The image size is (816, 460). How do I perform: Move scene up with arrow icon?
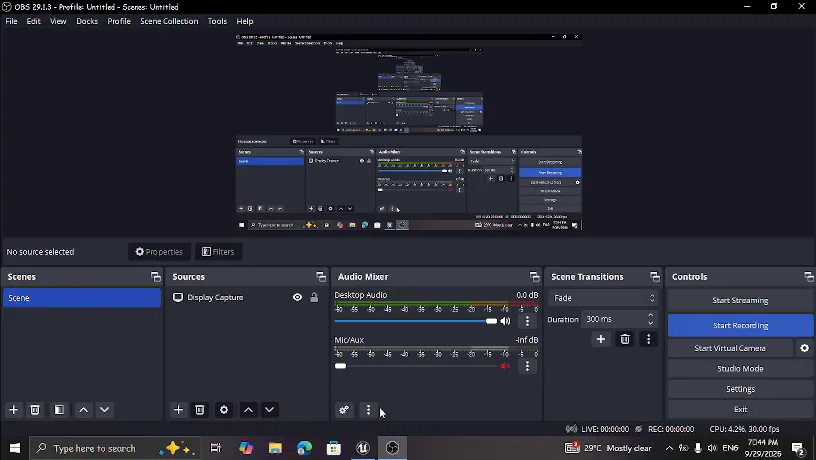83,410
